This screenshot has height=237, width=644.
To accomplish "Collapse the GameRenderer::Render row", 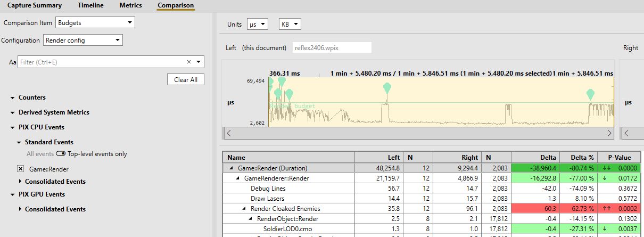I will (238, 178).
